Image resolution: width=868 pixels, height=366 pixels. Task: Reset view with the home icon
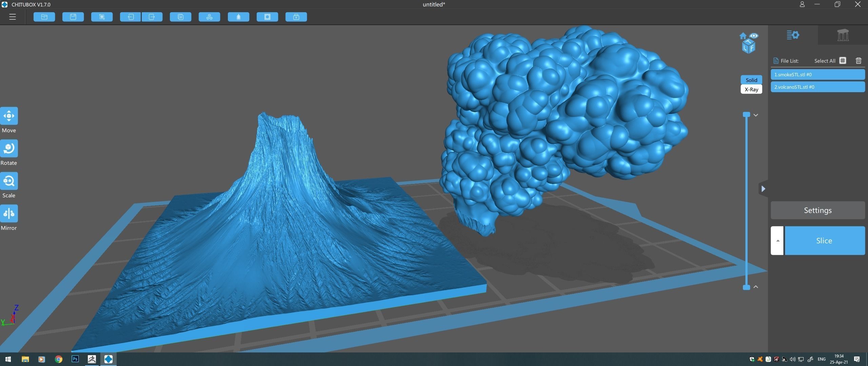pyautogui.click(x=743, y=36)
